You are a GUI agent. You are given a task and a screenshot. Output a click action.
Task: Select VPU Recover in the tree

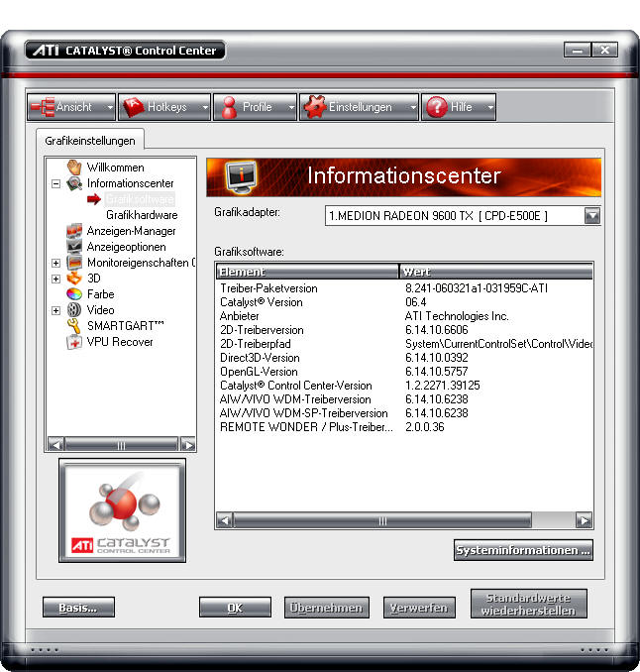click(120, 342)
